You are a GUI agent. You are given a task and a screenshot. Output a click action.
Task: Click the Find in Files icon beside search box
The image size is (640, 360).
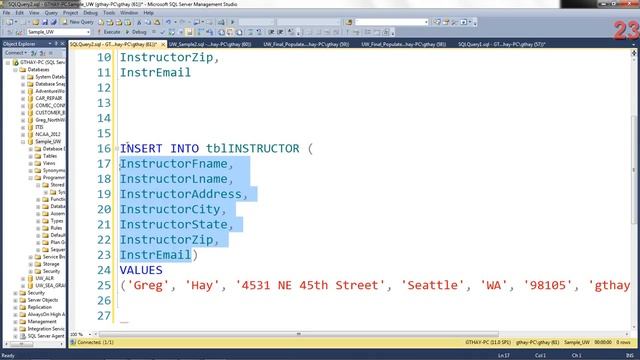coord(349,22)
